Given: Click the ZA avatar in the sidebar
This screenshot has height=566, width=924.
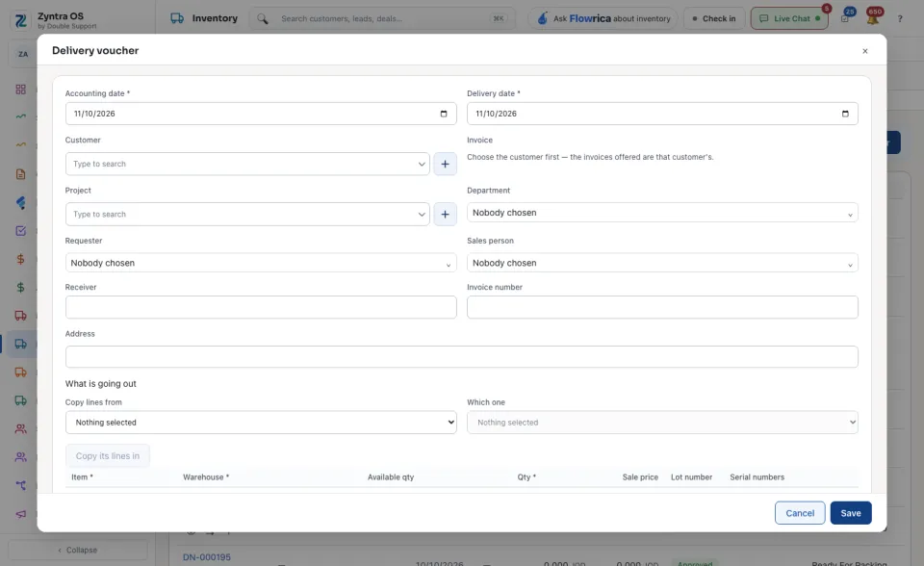Looking at the screenshot, I should tap(23, 54).
